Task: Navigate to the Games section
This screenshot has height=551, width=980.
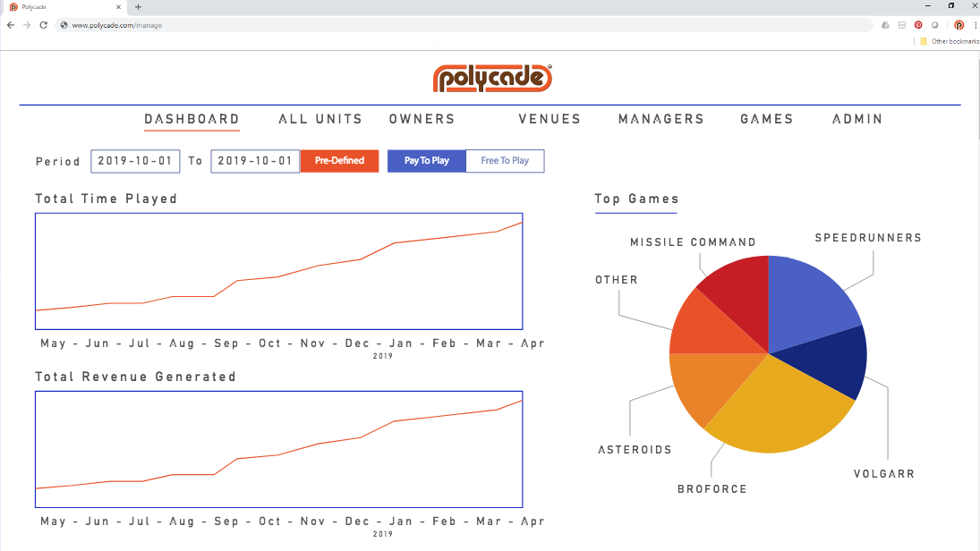Action: click(x=767, y=119)
